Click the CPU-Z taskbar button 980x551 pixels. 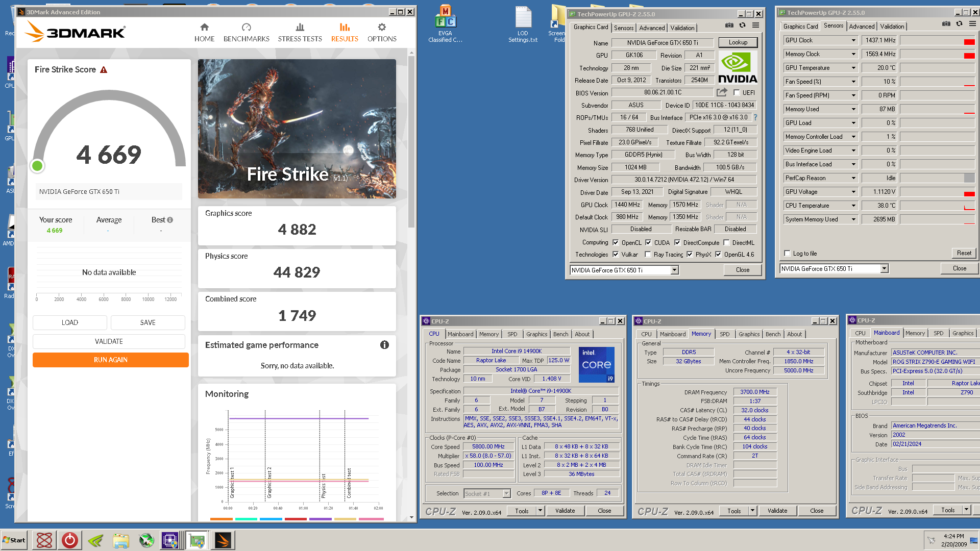(x=170, y=540)
